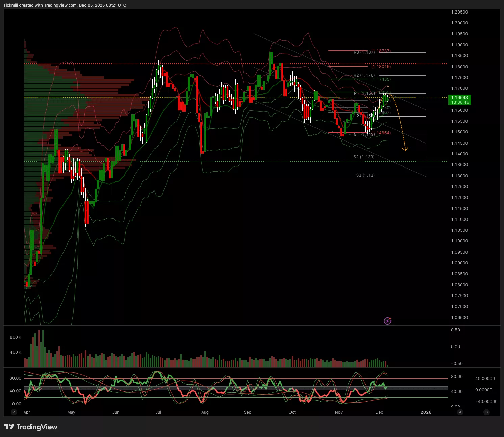Click the 800 K volume axis label

click(16, 337)
